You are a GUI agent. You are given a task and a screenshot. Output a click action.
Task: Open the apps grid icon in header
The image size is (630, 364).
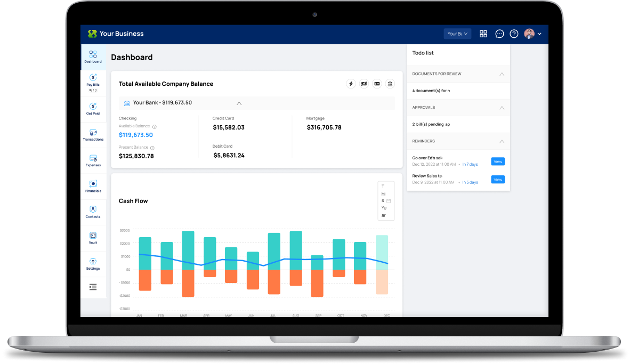[x=483, y=34]
